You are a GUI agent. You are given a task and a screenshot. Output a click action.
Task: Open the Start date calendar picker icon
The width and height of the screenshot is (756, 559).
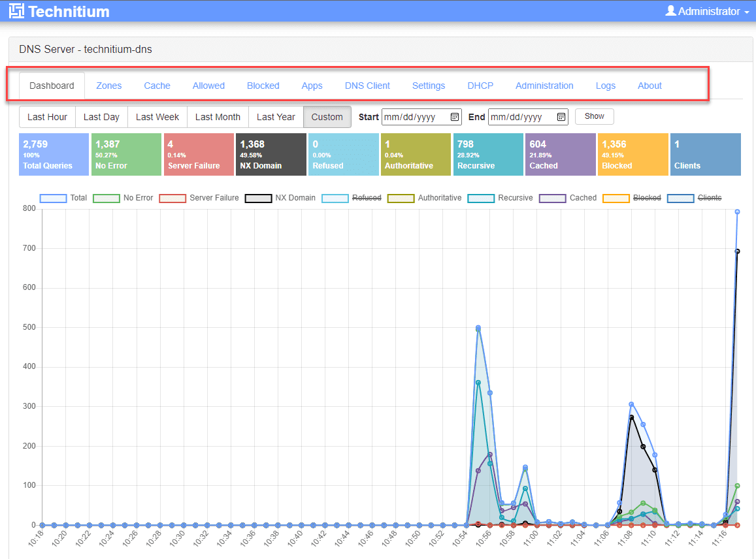455,117
